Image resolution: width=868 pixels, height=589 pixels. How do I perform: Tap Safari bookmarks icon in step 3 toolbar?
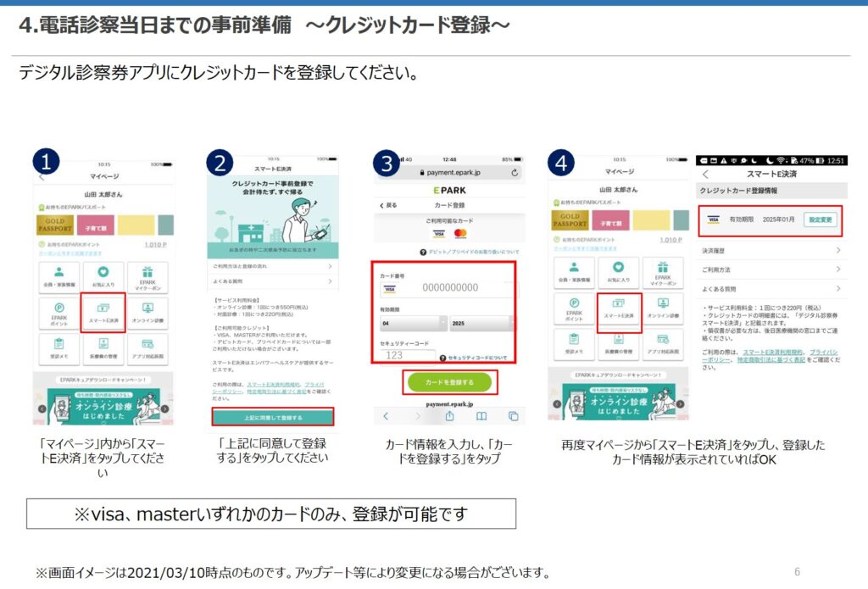pos(481,416)
